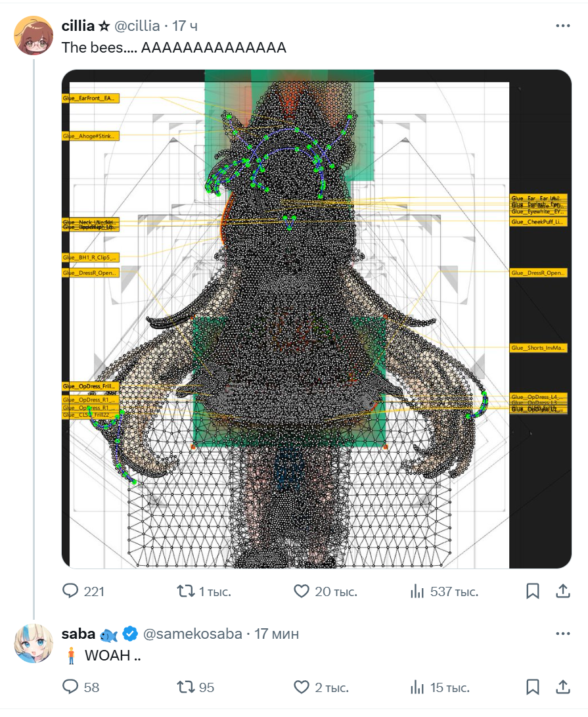Open the 17 ч post timestamp
The image size is (588, 717).
click(x=185, y=26)
